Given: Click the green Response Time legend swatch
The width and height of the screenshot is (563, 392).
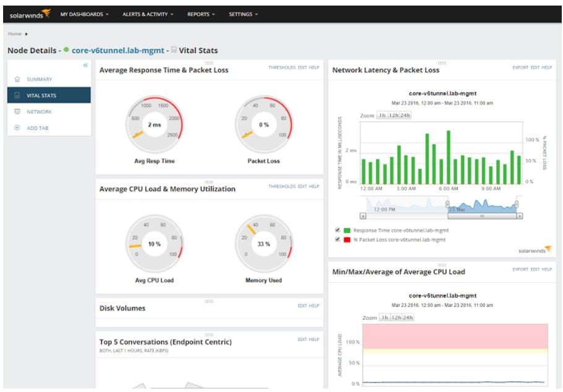Looking at the screenshot, I should tap(347, 231).
